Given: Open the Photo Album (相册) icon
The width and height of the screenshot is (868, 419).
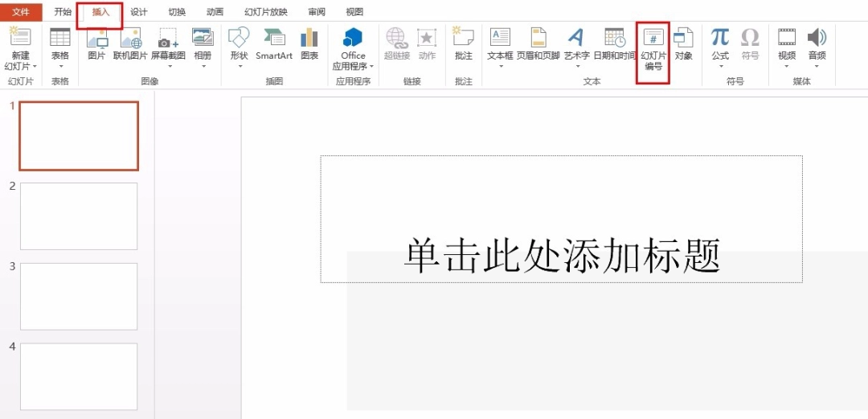Looking at the screenshot, I should [x=203, y=37].
